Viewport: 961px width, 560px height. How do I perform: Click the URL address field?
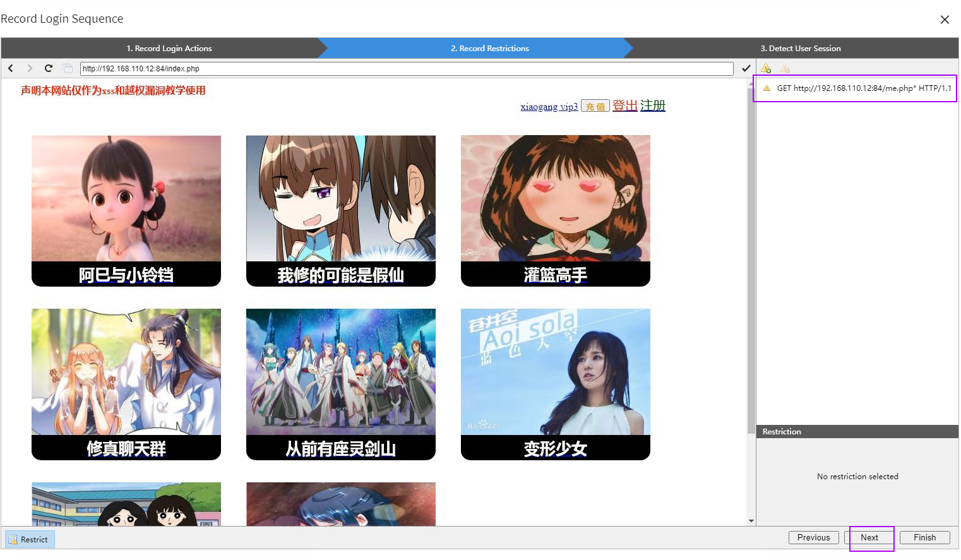pyautogui.click(x=407, y=68)
